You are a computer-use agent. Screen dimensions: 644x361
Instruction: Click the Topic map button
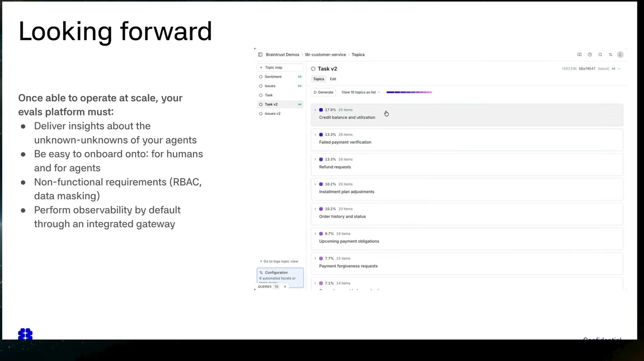click(x=280, y=68)
